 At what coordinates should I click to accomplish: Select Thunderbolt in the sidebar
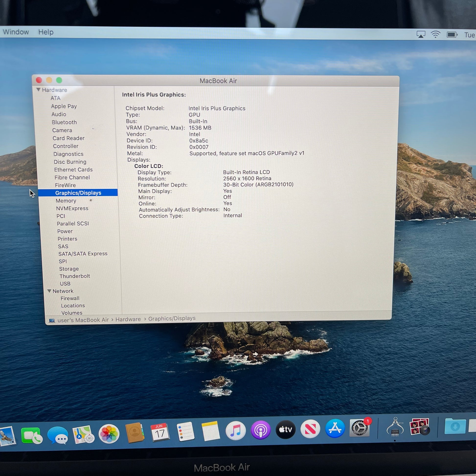[75, 276]
